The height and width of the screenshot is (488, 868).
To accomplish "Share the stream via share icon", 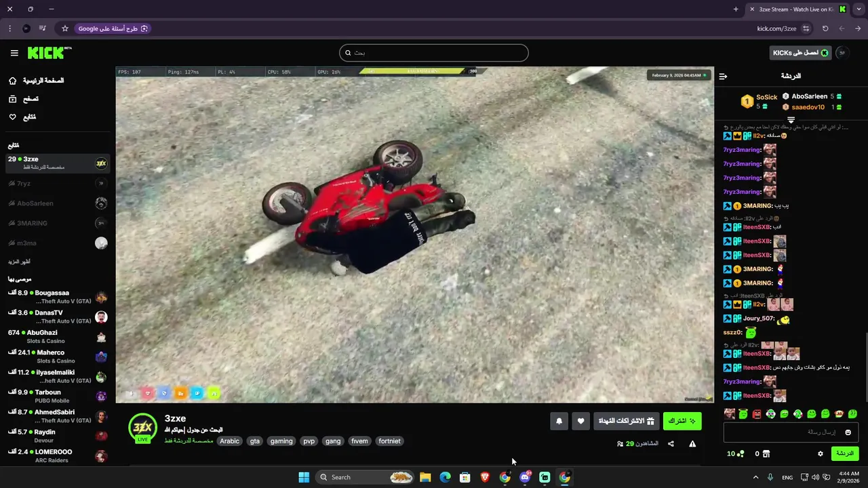I will coord(671,444).
